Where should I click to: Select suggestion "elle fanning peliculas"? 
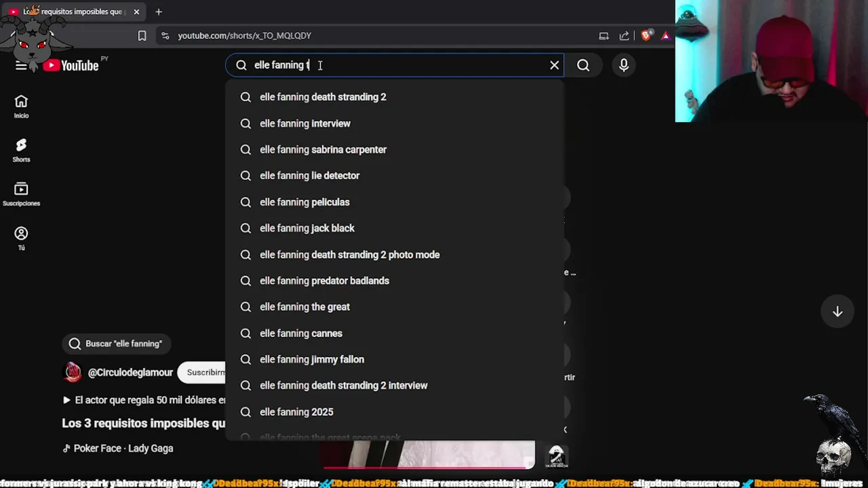coord(395,202)
